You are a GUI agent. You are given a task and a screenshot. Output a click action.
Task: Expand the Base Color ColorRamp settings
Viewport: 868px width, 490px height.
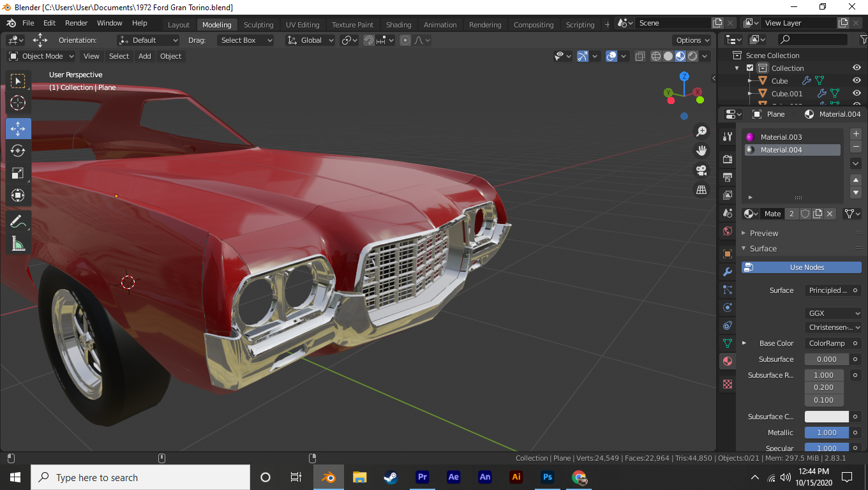744,343
